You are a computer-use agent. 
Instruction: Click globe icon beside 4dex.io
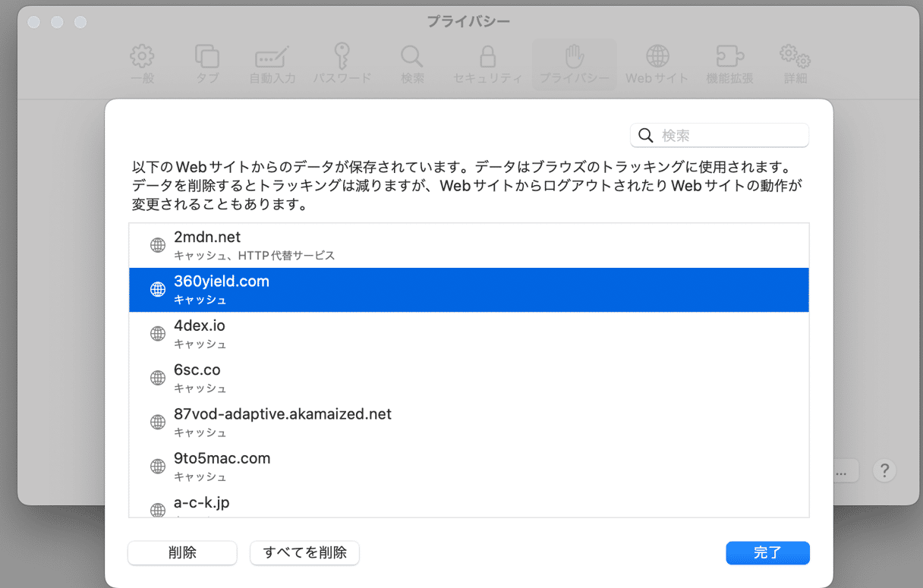(158, 334)
